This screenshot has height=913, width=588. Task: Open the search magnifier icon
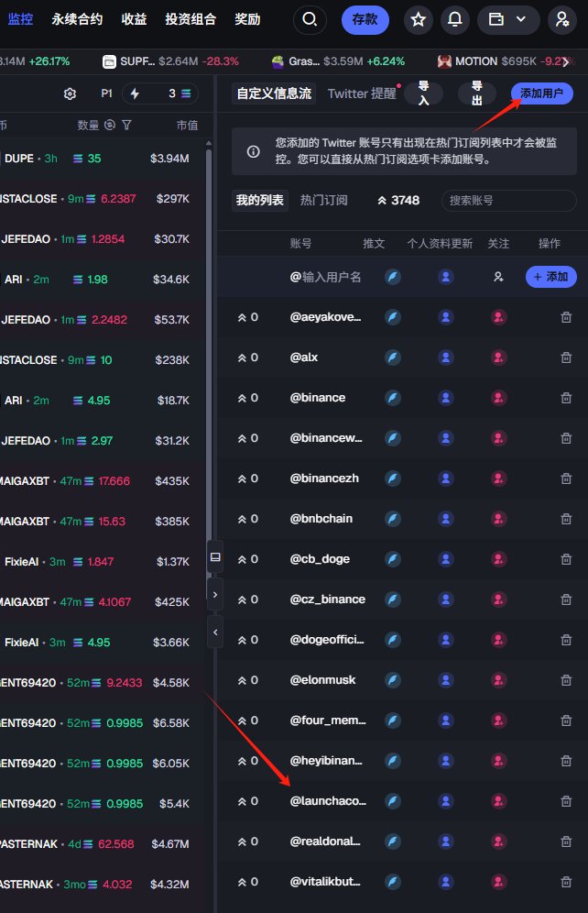[x=310, y=19]
